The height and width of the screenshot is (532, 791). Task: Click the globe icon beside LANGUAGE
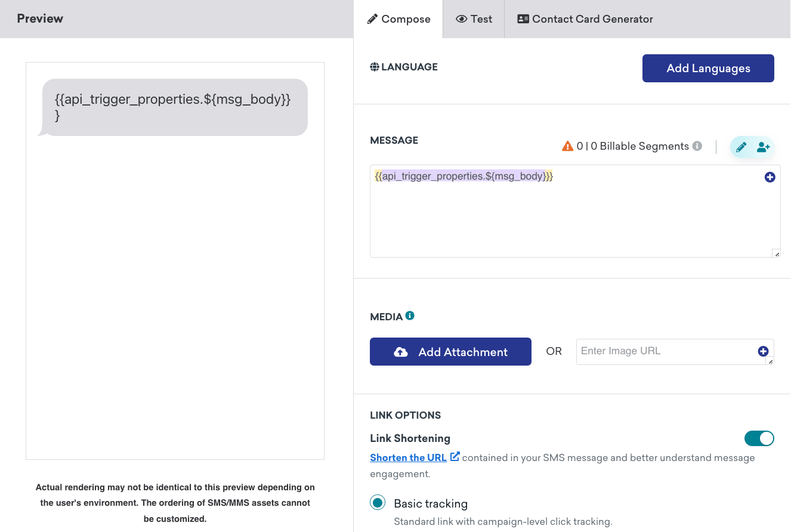(x=375, y=67)
